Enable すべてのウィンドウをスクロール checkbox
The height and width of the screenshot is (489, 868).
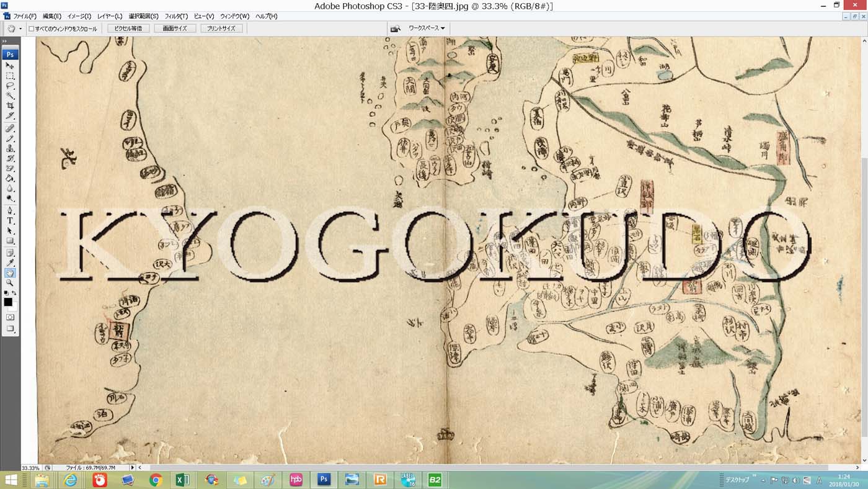point(32,29)
